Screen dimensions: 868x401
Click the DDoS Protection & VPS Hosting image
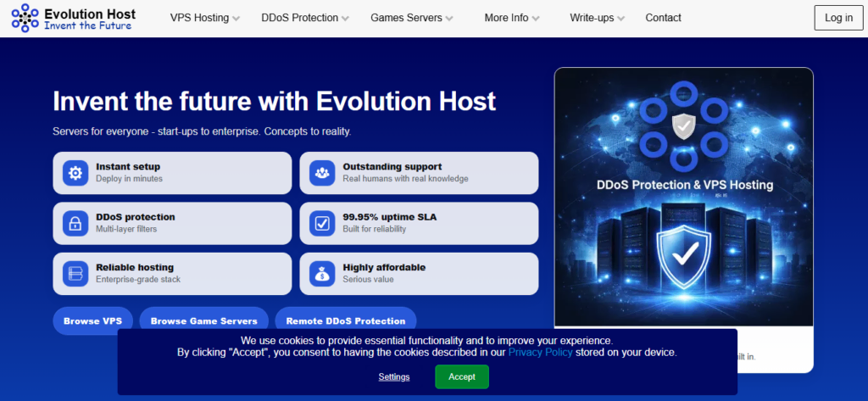(684, 197)
